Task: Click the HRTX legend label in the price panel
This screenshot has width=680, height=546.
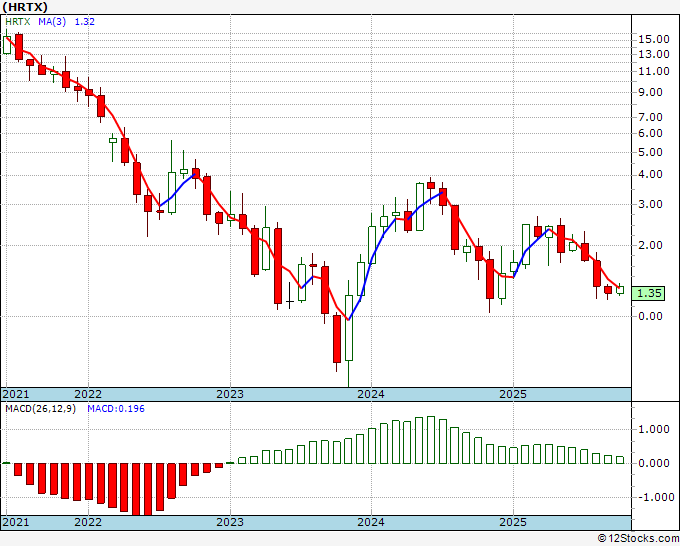Action: (18, 22)
